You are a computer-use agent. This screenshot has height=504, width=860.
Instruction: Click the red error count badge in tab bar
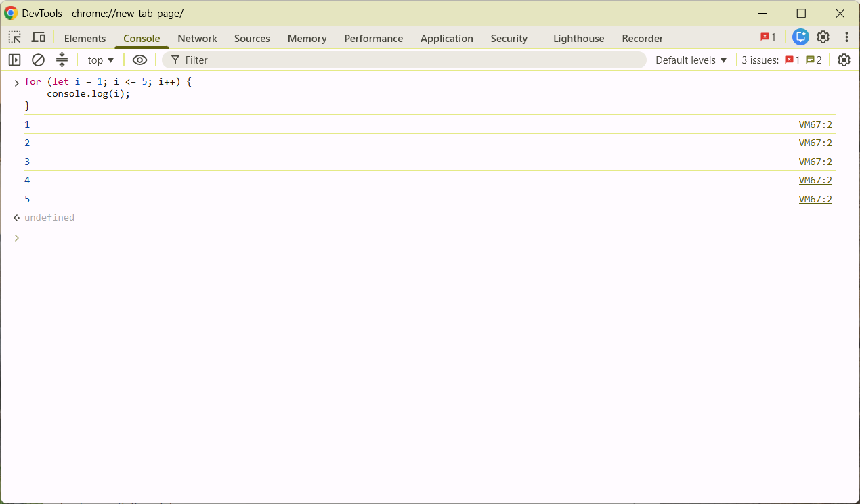[x=768, y=37]
